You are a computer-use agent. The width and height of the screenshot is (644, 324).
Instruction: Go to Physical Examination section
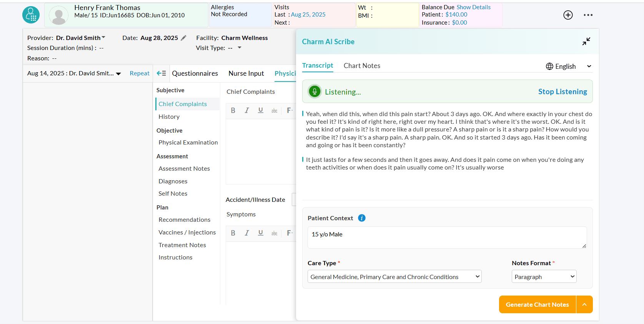click(188, 143)
